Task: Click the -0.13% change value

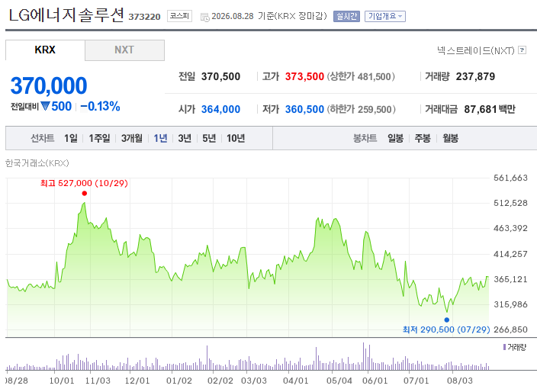Action: pyautogui.click(x=100, y=107)
